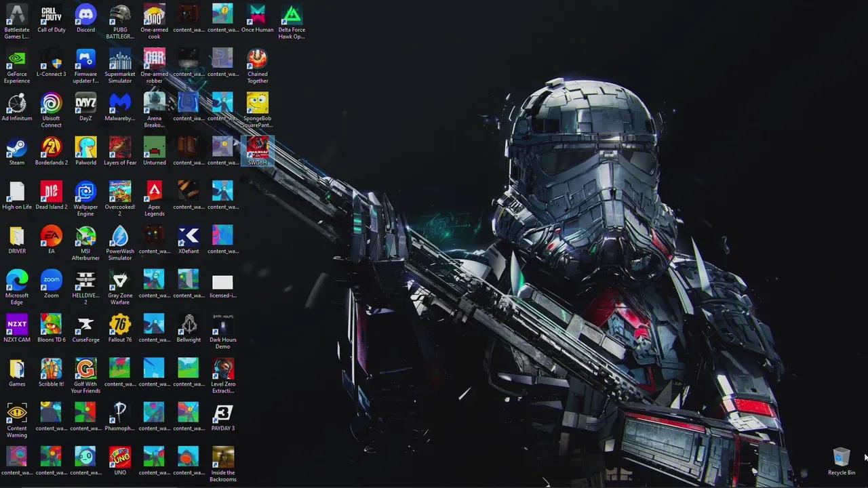Viewport: 868px width, 488px height.
Task: Open the Dead Island 2 shortcut
Action: tap(52, 195)
